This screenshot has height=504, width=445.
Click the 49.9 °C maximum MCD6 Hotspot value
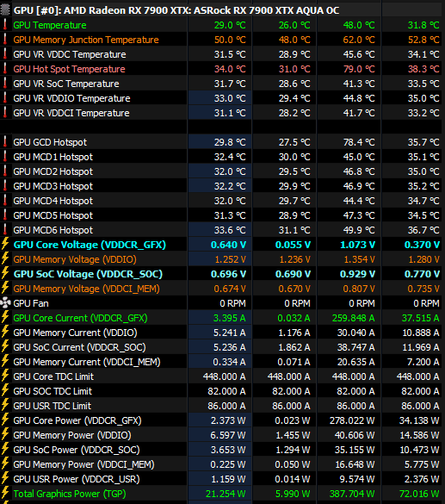(359, 230)
